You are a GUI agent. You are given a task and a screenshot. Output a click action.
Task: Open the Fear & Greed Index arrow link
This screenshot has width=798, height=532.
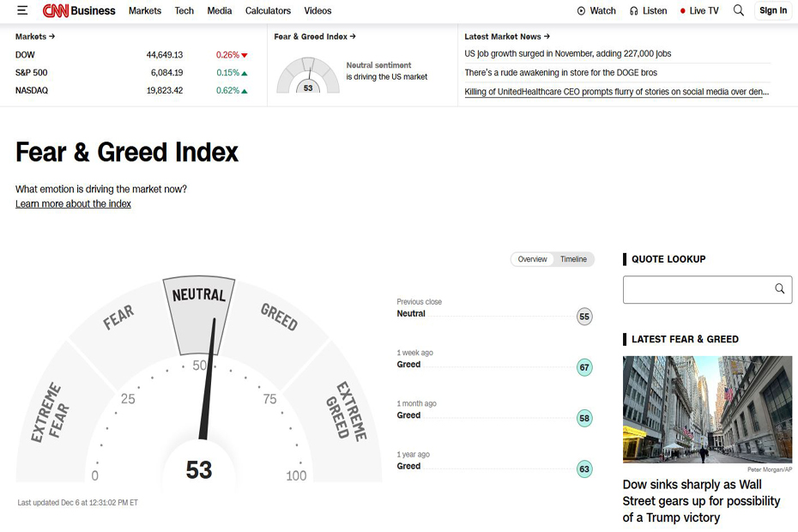point(315,37)
